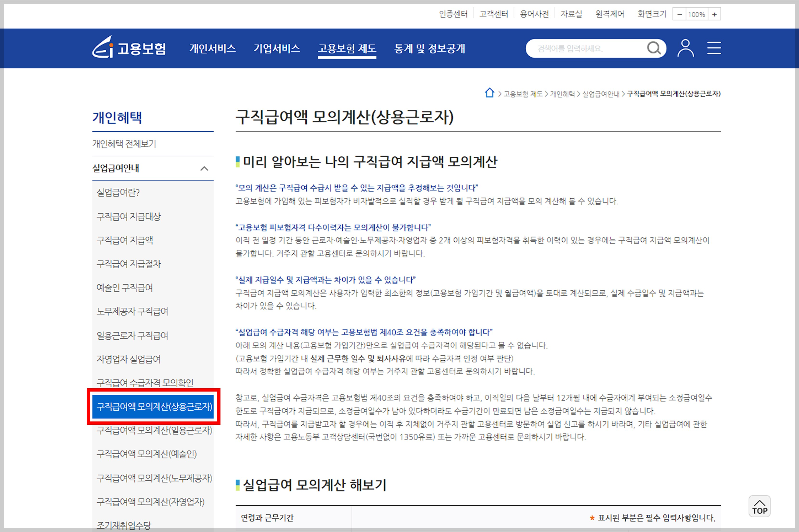Image resolution: width=799 pixels, height=532 pixels.
Task: Click the 원격제어 link
Action: point(610,14)
